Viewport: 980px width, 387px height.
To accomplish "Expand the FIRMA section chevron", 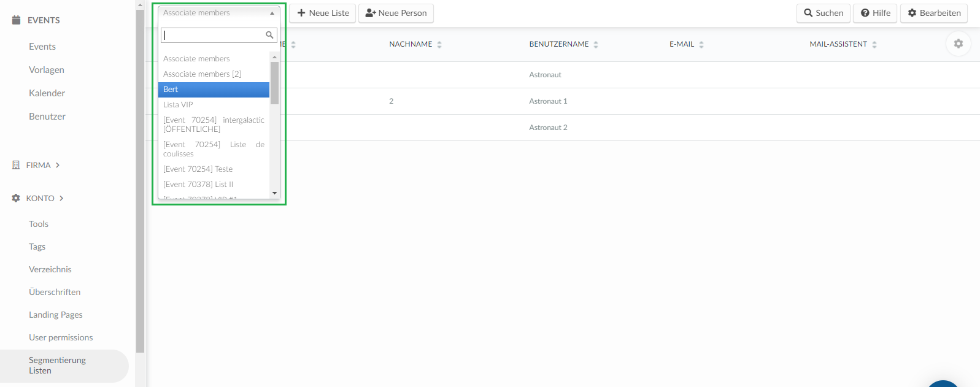I will tap(58, 165).
